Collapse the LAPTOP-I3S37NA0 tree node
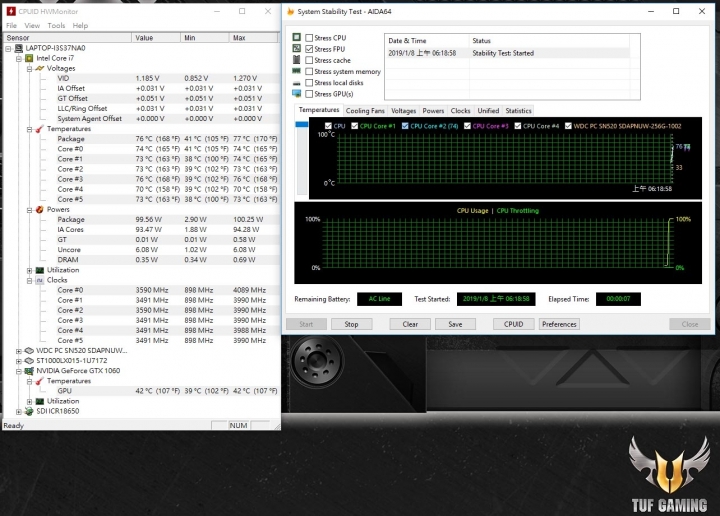 click(x=8, y=48)
